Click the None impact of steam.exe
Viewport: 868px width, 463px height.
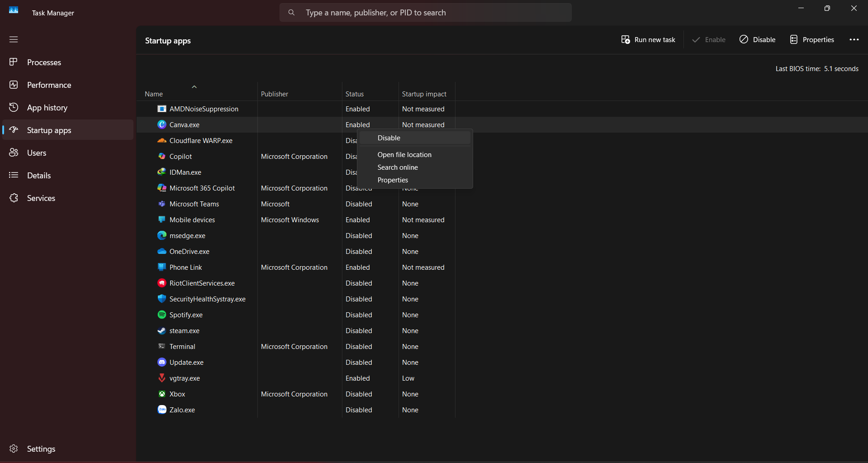[410, 331]
